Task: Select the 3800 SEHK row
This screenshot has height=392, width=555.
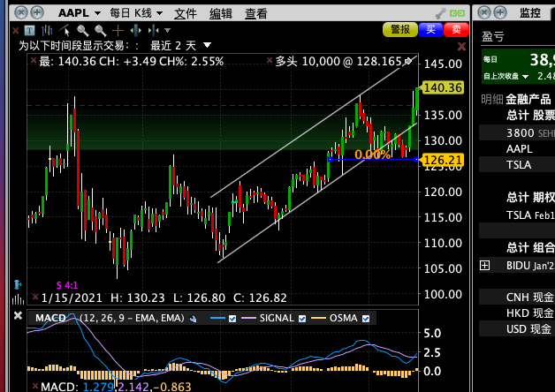Action: coord(517,133)
